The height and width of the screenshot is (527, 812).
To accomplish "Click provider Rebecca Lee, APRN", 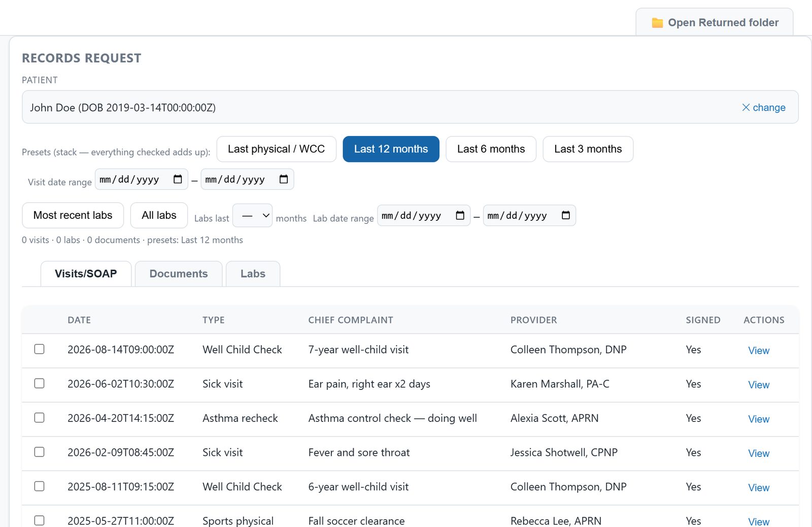I will coord(556,521).
